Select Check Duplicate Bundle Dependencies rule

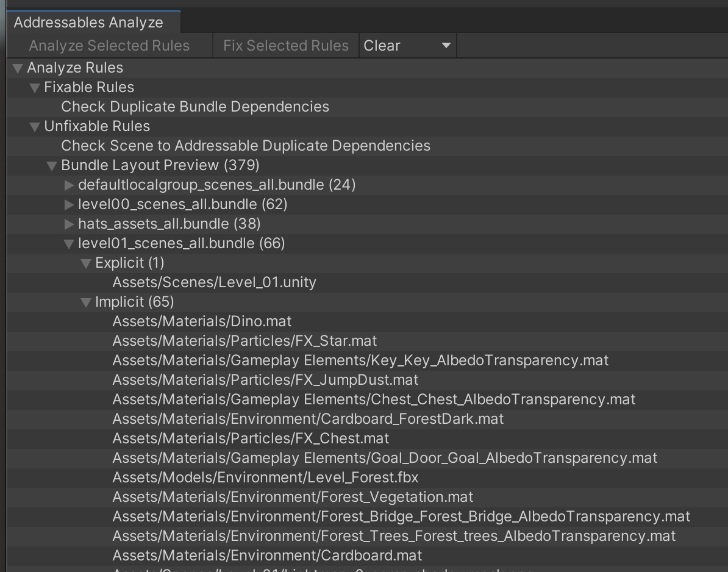pos(194,107)
